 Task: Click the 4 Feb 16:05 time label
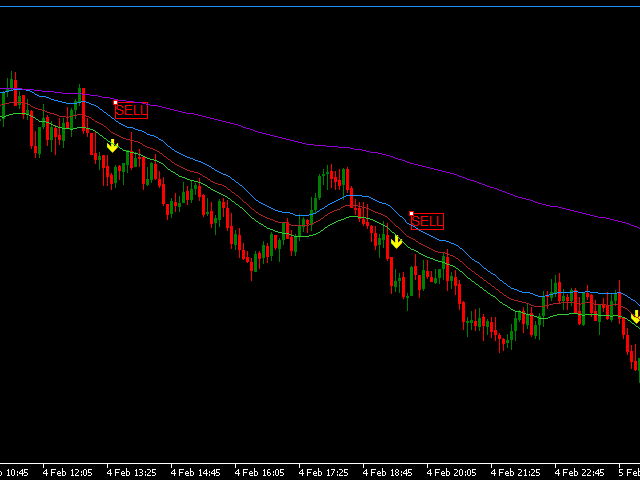(x=260, y=471)
